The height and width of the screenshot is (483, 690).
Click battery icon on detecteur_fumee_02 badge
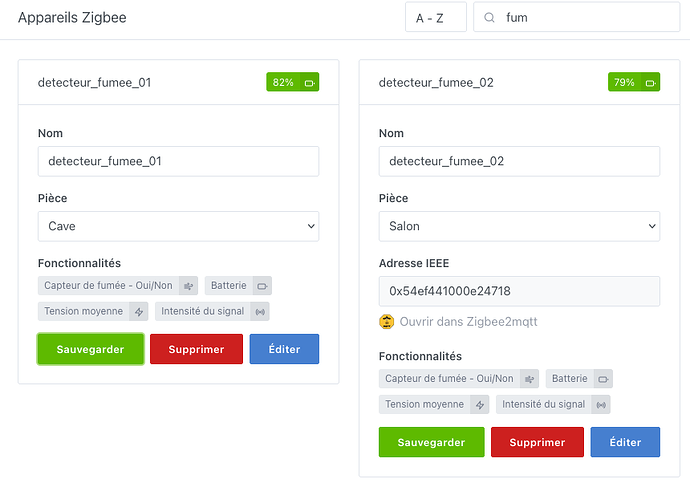point(651,83)
